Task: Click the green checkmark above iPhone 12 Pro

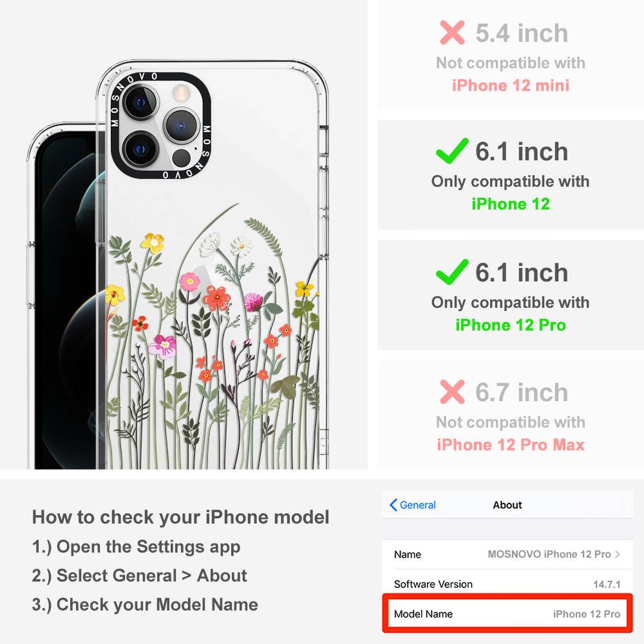Action: point(452,272)
